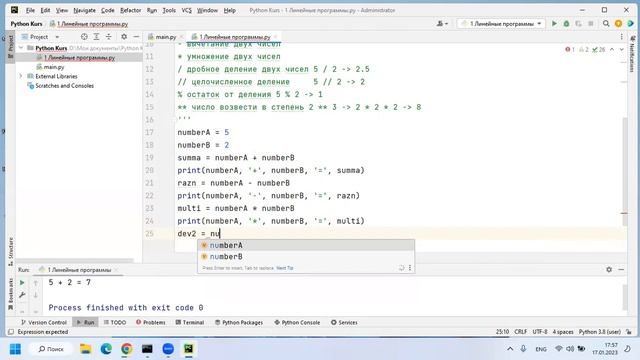Close the 1 Линейные программы.py editor tab
Viewport: 640px width, 360px height.
(276, 37)
